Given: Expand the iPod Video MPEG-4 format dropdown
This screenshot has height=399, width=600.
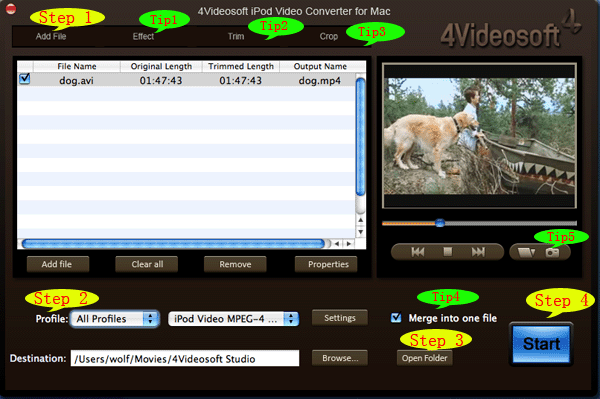Looking at the screenshot, I should [233, 319].
